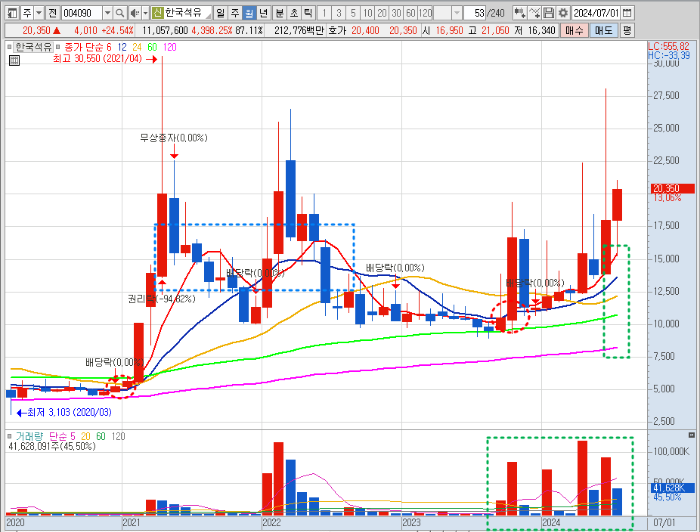700x532 pixels.
Task: Switch to daily 일 chart
Action: 221,13
